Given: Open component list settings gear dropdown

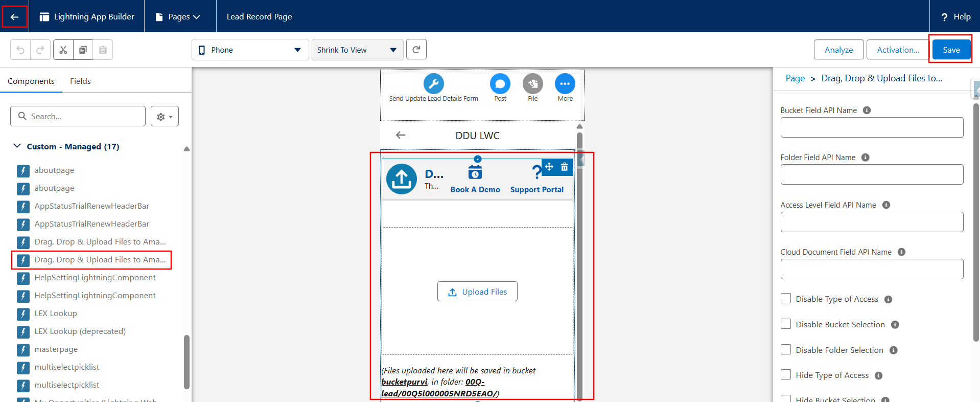Looking at the screenshot, I should (165, 117).
